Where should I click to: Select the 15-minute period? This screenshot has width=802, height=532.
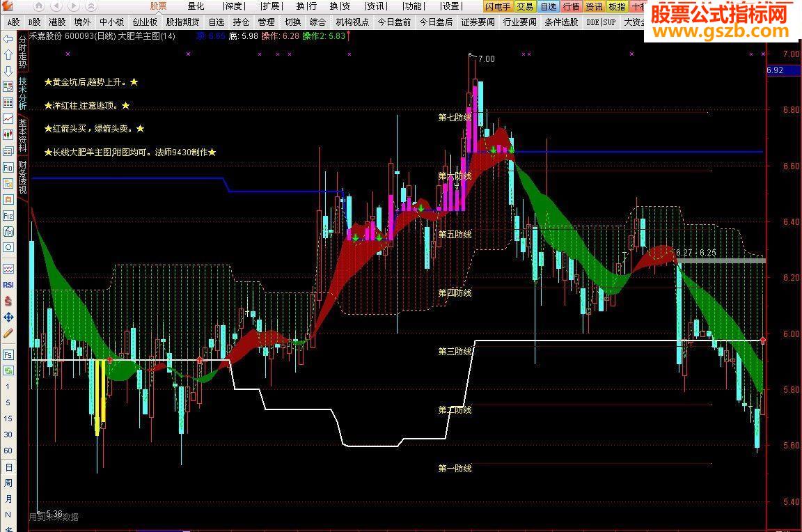coord(8,418)
